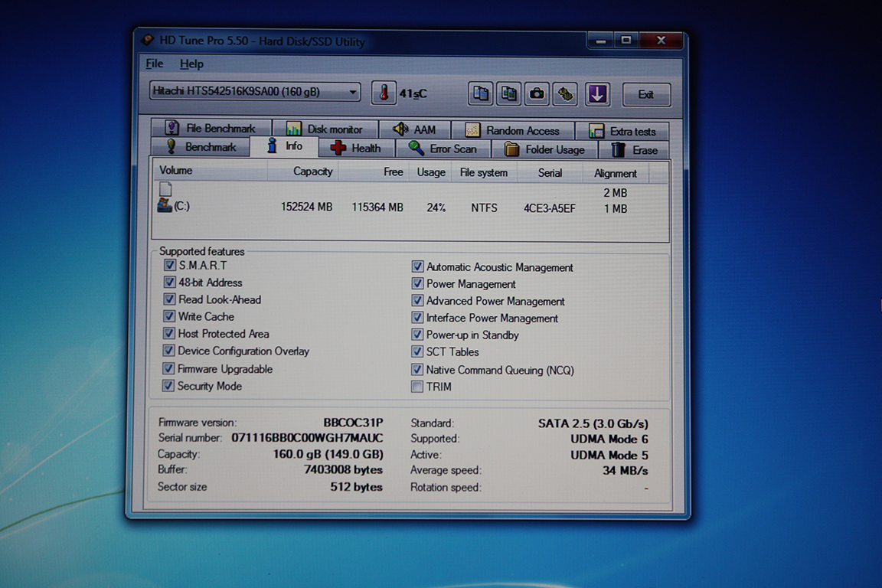Toggle the Security Mode checkbox
This screenshot has height=588, width=882.
(168, 385)
